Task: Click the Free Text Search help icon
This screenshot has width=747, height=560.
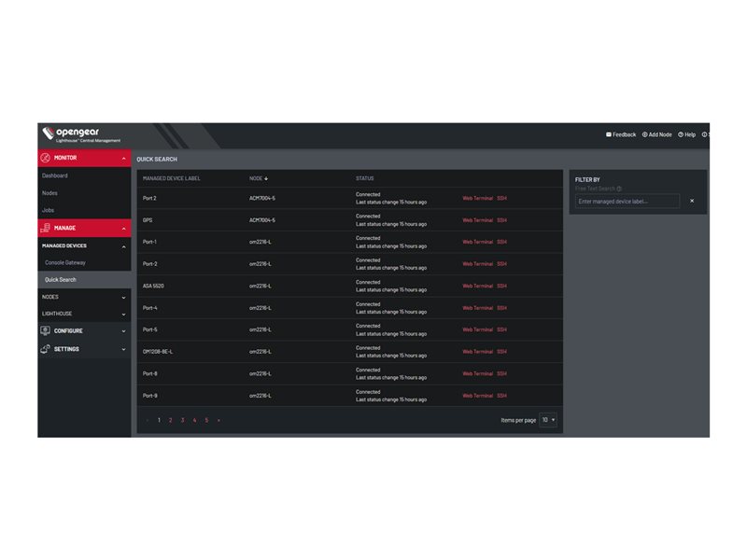Action: (619, 189)
